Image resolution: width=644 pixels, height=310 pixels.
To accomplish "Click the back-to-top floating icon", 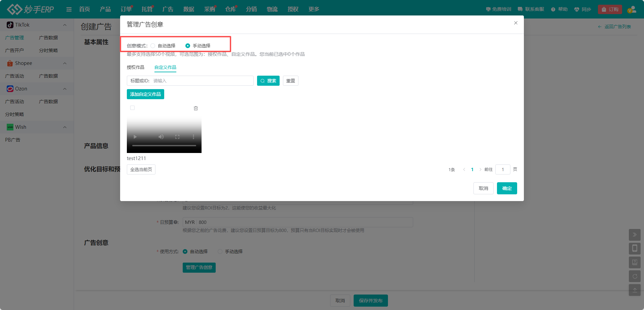I will click(x=635, y=290).
